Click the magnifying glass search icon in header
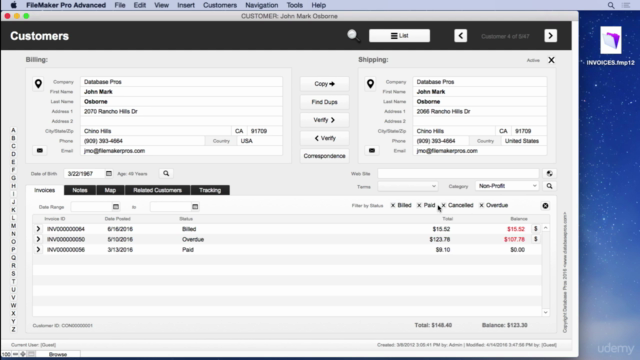Viewport: 640px width, 360px height. pyautogui.click(x=353, y=36)
